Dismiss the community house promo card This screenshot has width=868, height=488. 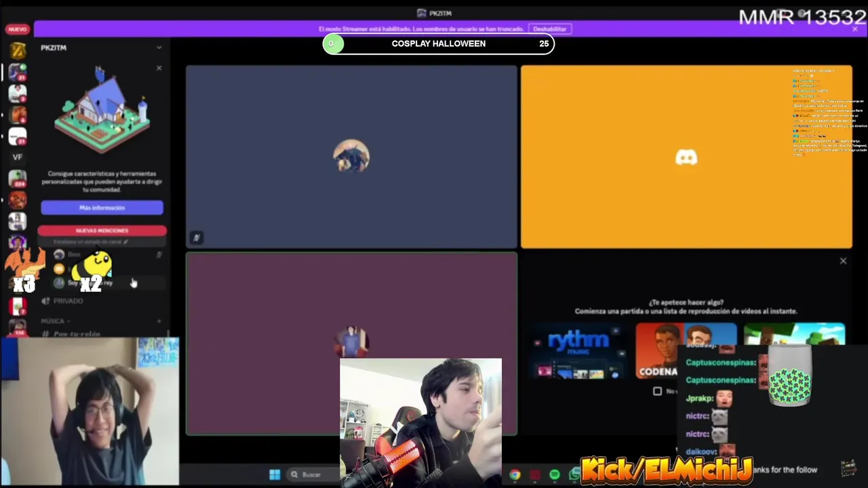tap(159, 68)
